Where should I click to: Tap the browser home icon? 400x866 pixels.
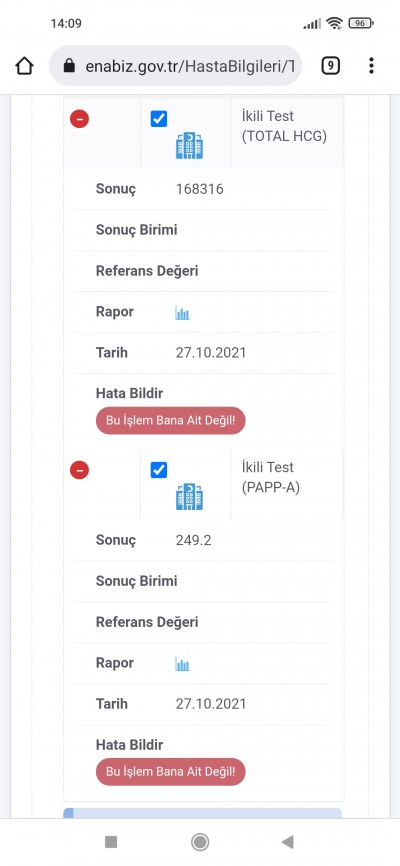click(x=24, y=66)
